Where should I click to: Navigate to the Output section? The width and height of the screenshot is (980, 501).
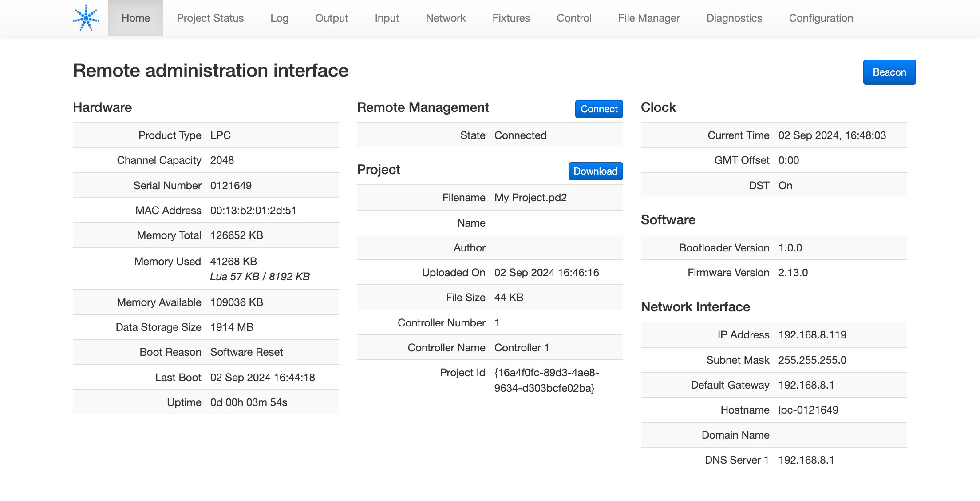[331, 18]
